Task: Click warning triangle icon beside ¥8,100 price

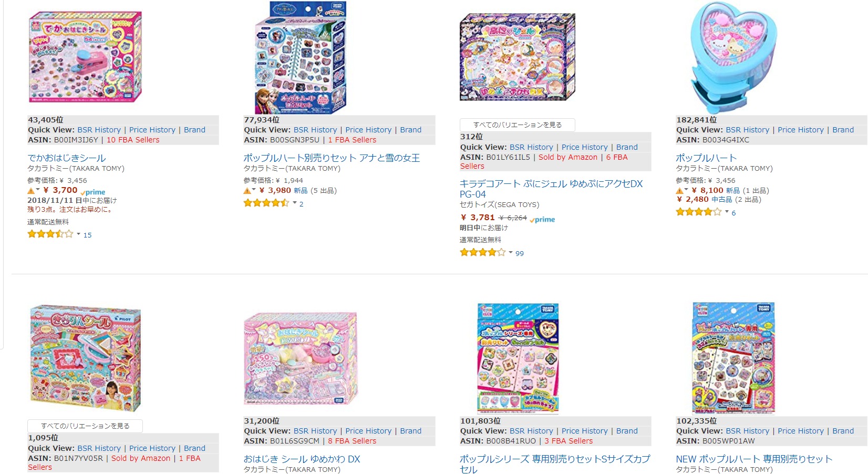Action: pyautogui.click(x=679, y=191)
